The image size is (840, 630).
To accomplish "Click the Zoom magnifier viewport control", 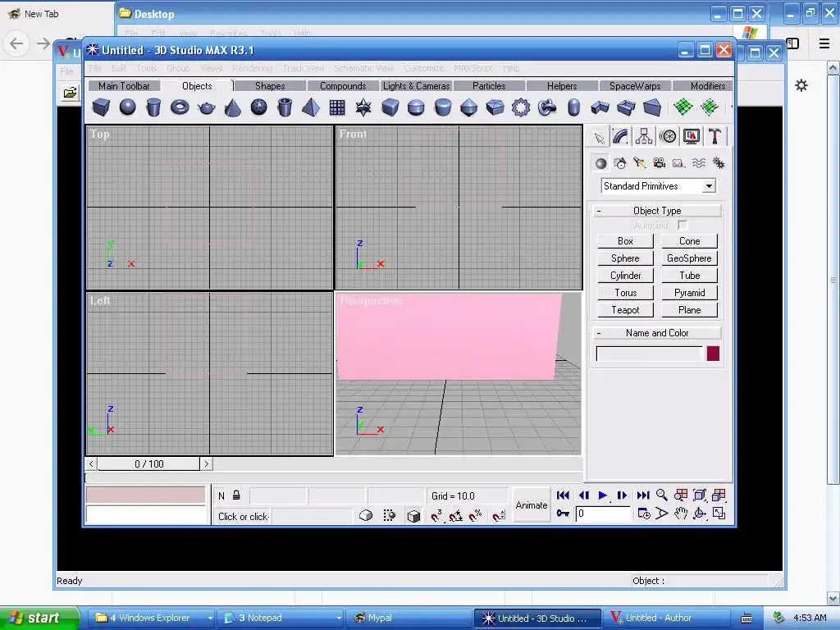I will tap(662, 495).
